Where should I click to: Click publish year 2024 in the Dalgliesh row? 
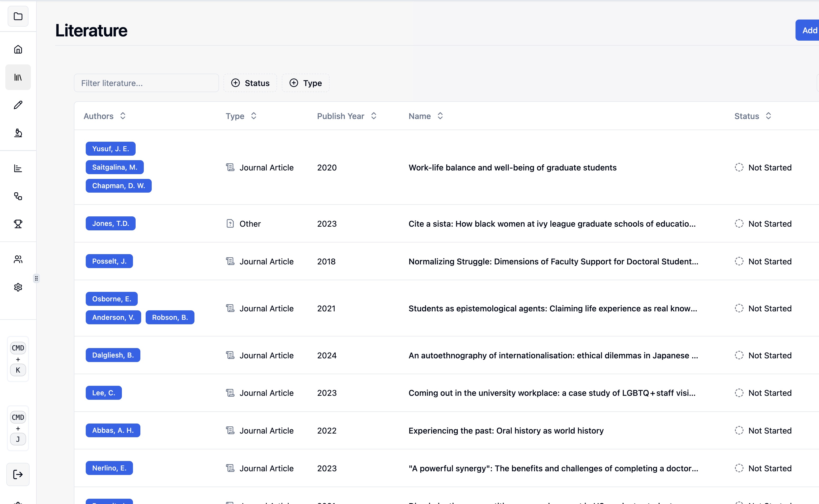pyautogui.click(x=327, y=356)
